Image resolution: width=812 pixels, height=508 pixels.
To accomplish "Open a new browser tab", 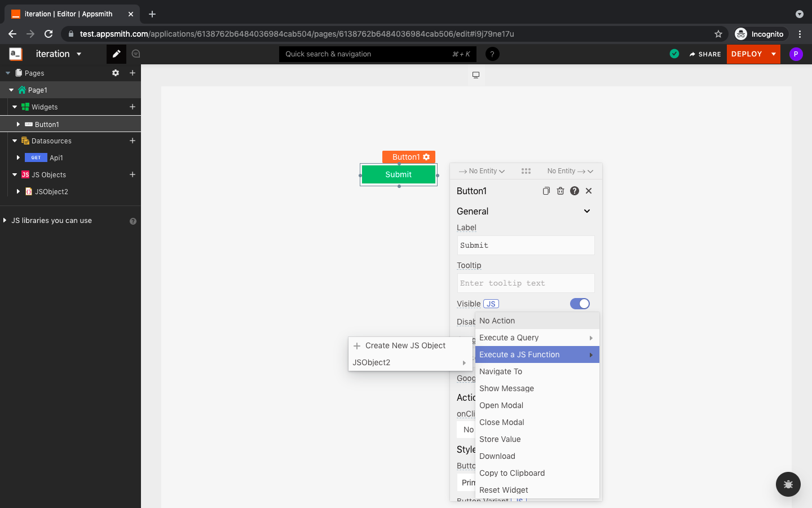I will click(152, 14).
